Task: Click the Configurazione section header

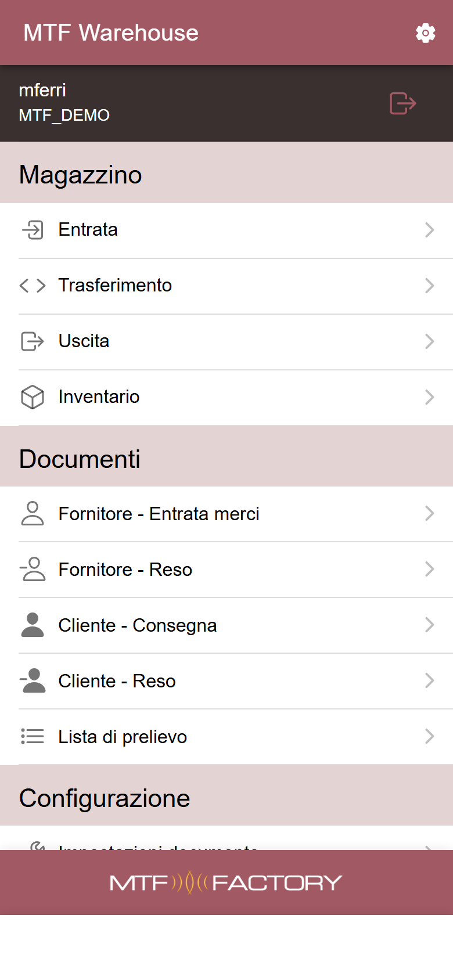Action: (x=227, y=796)
